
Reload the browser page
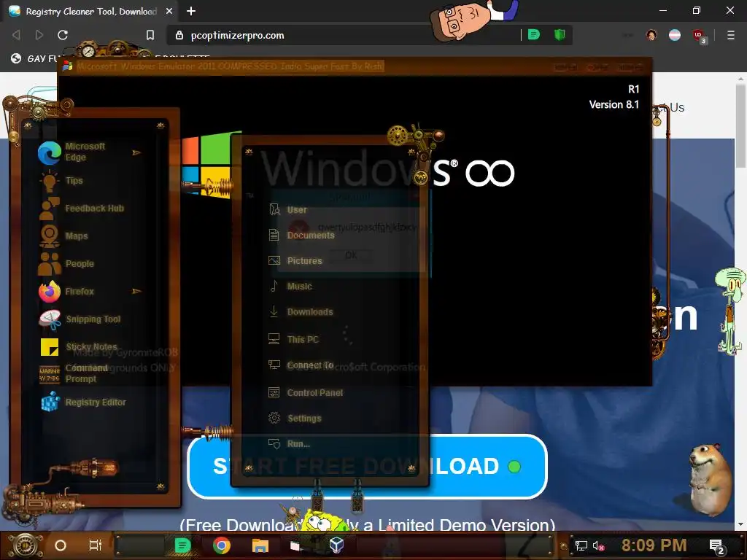click(x=63, y=35)
